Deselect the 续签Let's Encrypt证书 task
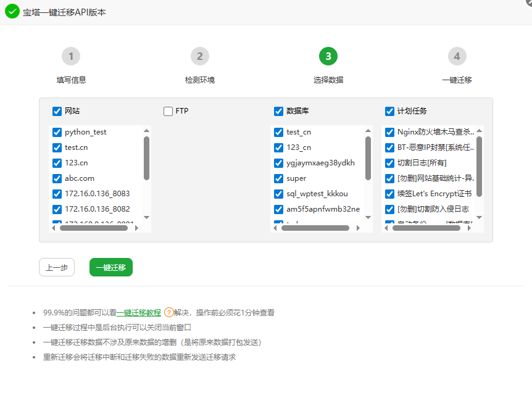 (389, 194)
